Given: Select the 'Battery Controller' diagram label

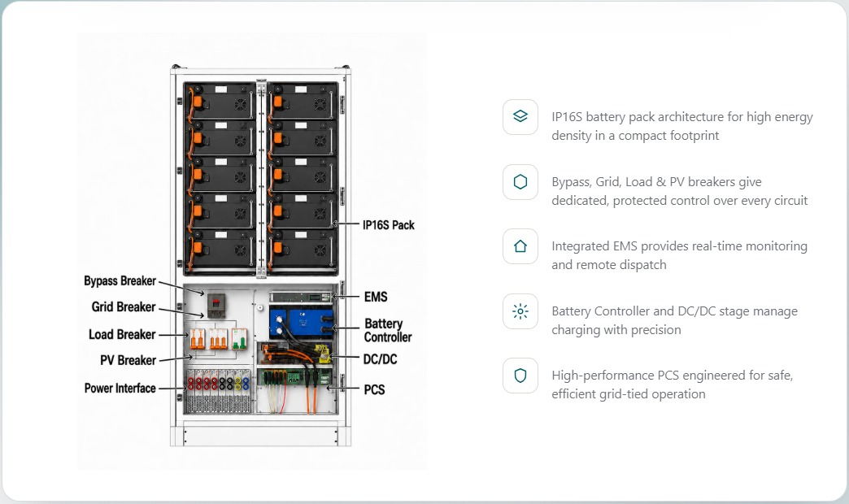Looking at the screenshot, I should coord(388,330).
